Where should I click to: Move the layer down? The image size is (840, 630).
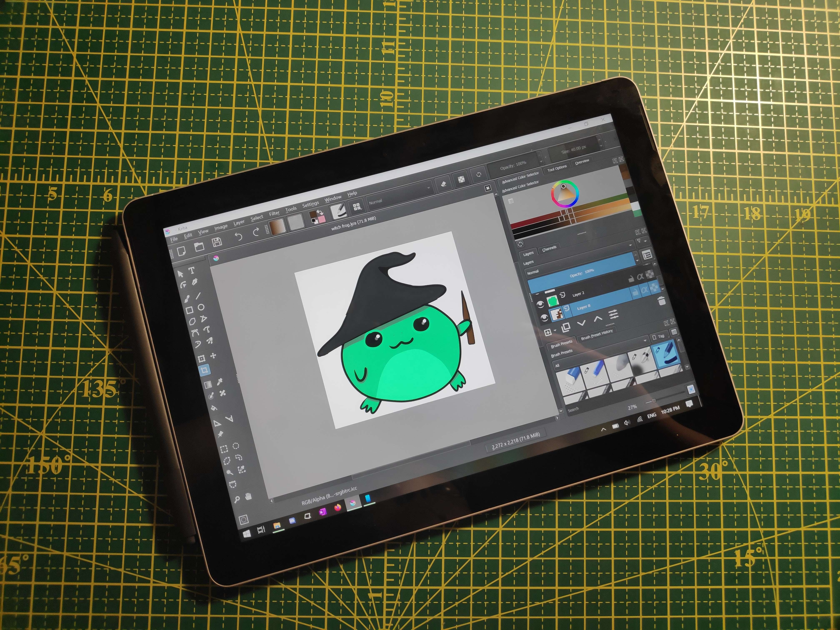(581, 323)
